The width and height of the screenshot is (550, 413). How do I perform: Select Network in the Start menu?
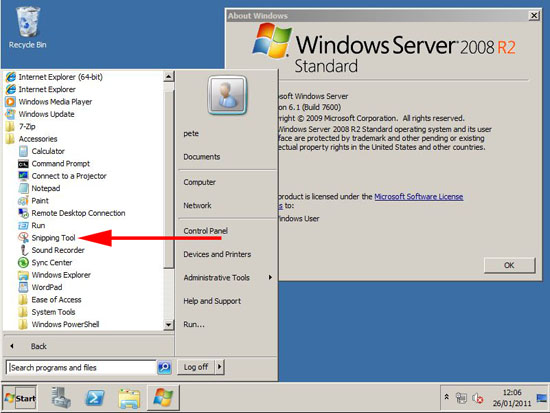[197, 205]
